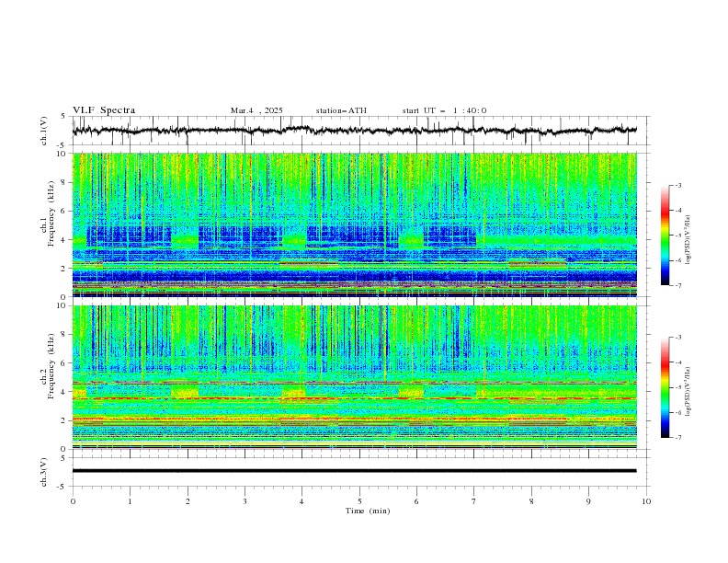This screenshot has width=728, height=563.
Task: Click the ch.1 colorbar "log(PSD)(V²/Hz)" label
Action: point(688,240)
